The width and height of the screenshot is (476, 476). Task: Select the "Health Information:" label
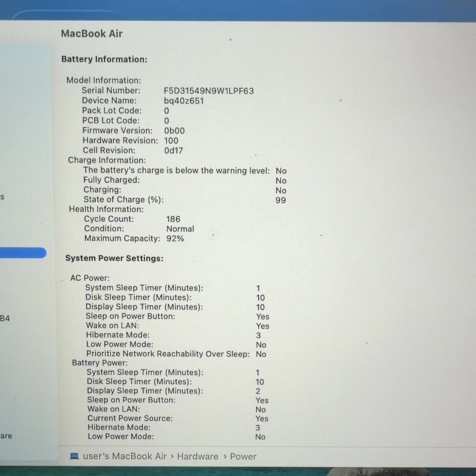point(106,209)
